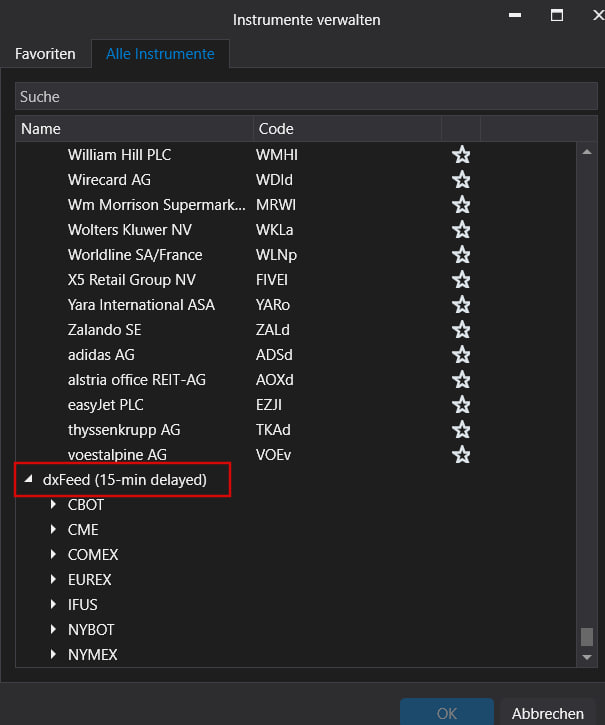This screenshot has width=605, height=725.
Task: Expand the NYBOT exchange node
Action: [53, 629]
